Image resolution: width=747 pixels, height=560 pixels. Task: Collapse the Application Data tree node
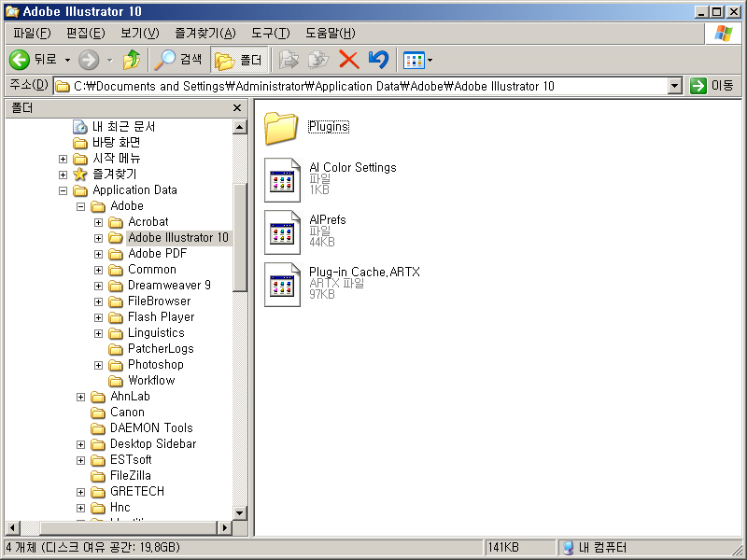point(63,190)
